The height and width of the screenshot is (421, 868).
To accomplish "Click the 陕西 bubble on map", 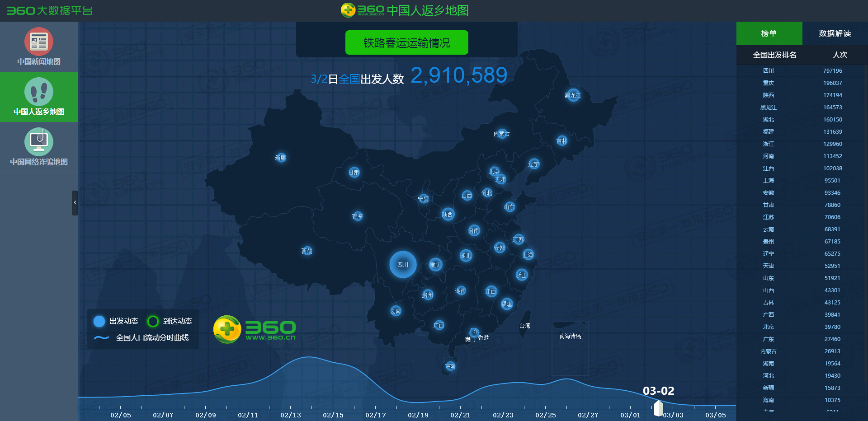I will point(448,215).
